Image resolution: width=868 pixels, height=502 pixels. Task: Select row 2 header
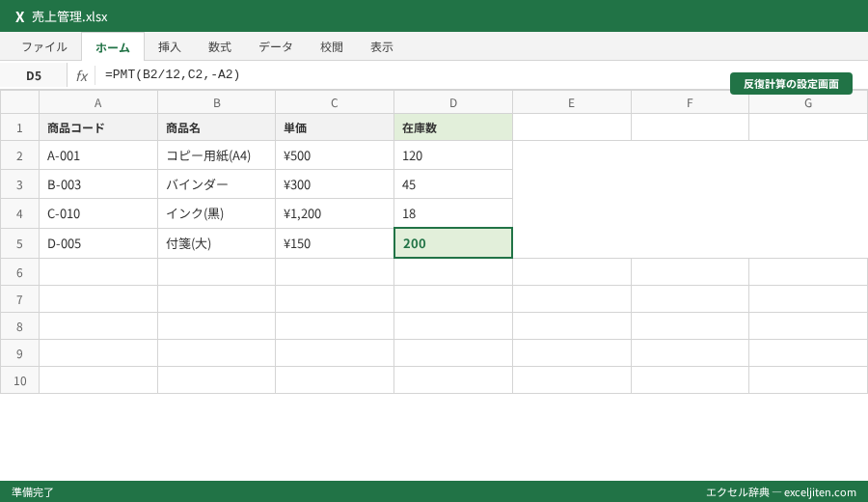coord(19,155)
